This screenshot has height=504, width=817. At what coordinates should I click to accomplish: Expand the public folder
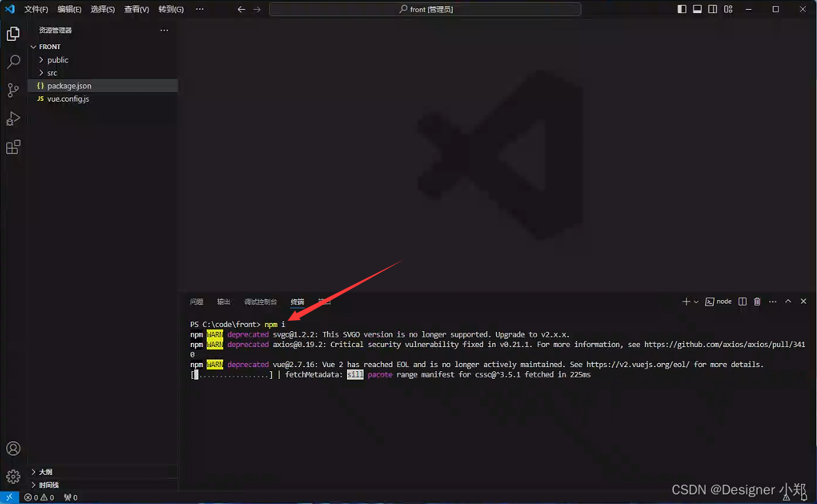(103, 60)
